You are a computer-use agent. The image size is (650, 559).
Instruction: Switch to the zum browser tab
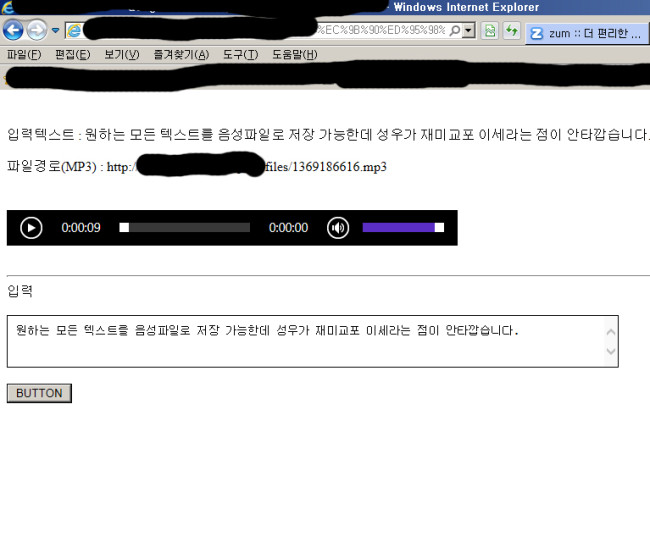click(x=587, y=33)
